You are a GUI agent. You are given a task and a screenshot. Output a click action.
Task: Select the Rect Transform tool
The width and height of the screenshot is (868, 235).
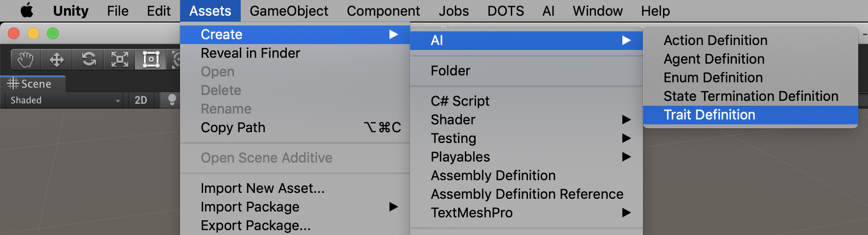click(x=151, y=60)
